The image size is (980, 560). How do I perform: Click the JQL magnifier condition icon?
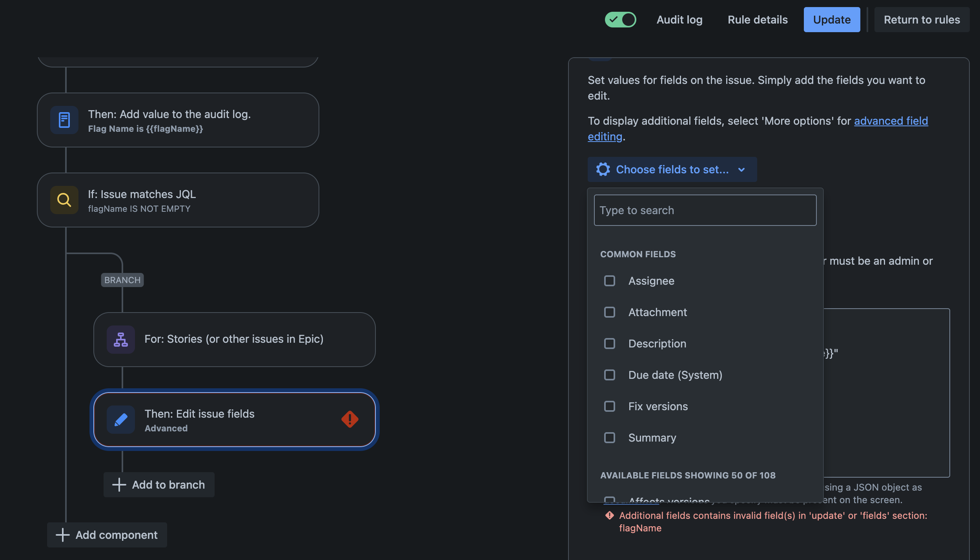(x=64, y=200)
